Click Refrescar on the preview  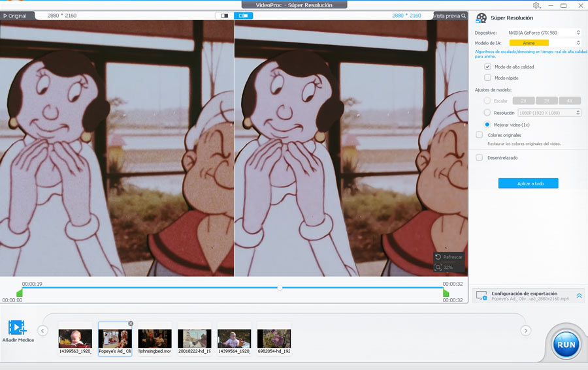click(x=449, y=257)
